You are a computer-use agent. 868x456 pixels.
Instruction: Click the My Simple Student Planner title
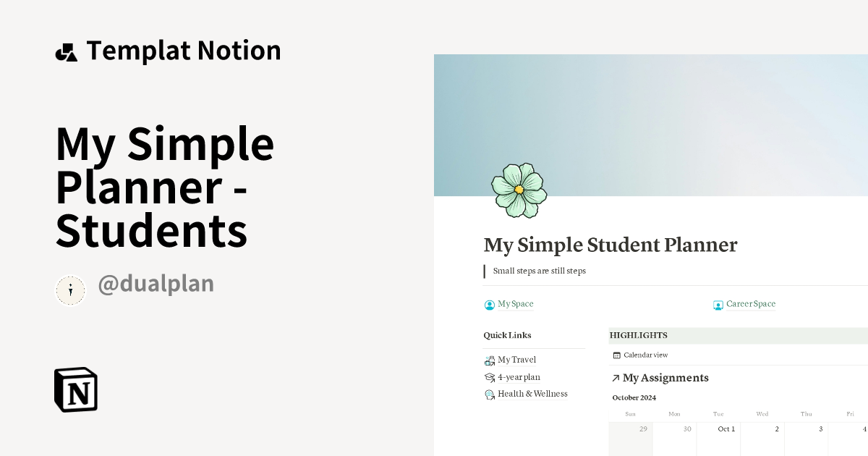(x=610, y=245)
